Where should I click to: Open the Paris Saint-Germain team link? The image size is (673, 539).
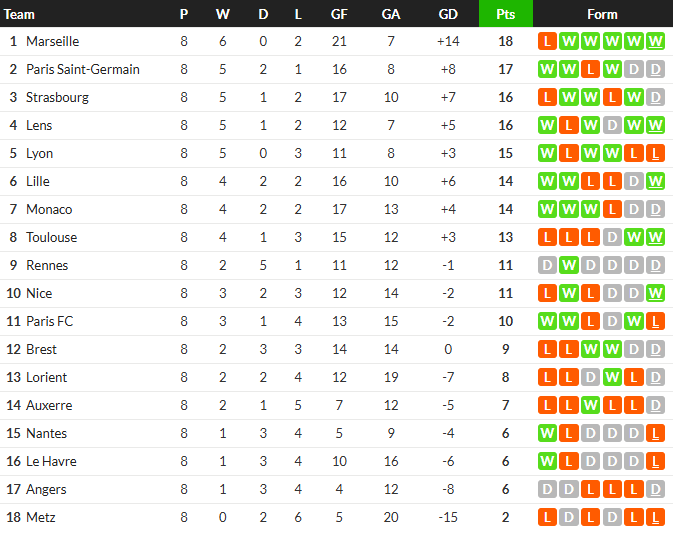tap(83, 69)
